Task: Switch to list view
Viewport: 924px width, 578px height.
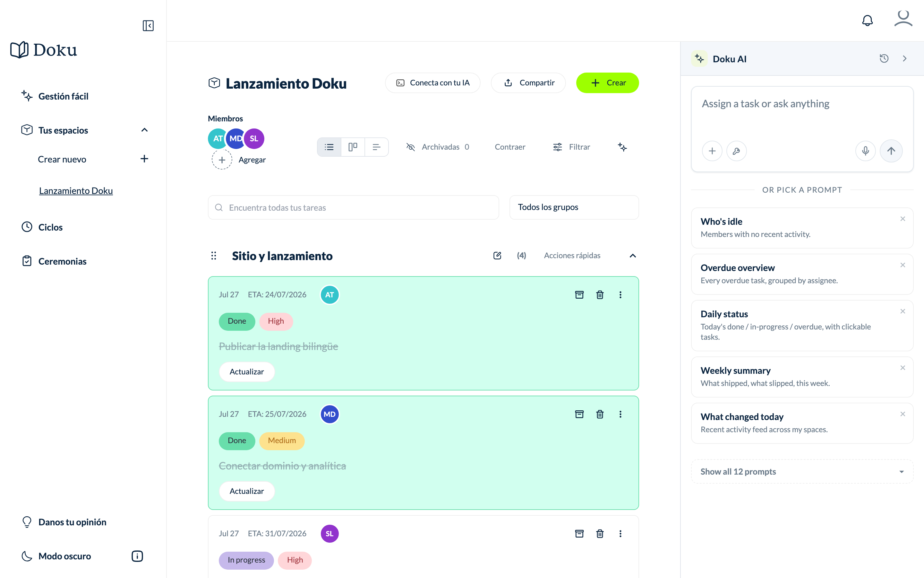Action: click(329, 147)
